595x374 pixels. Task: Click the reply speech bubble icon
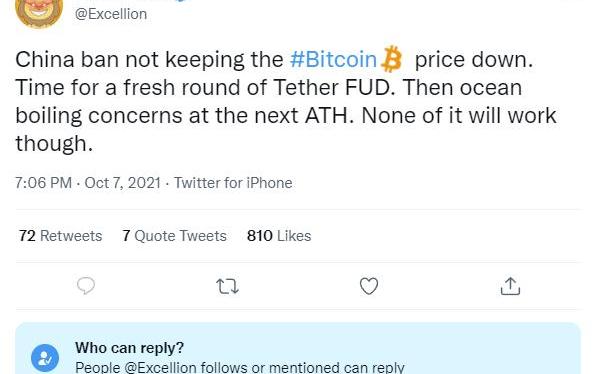[86, 286]
